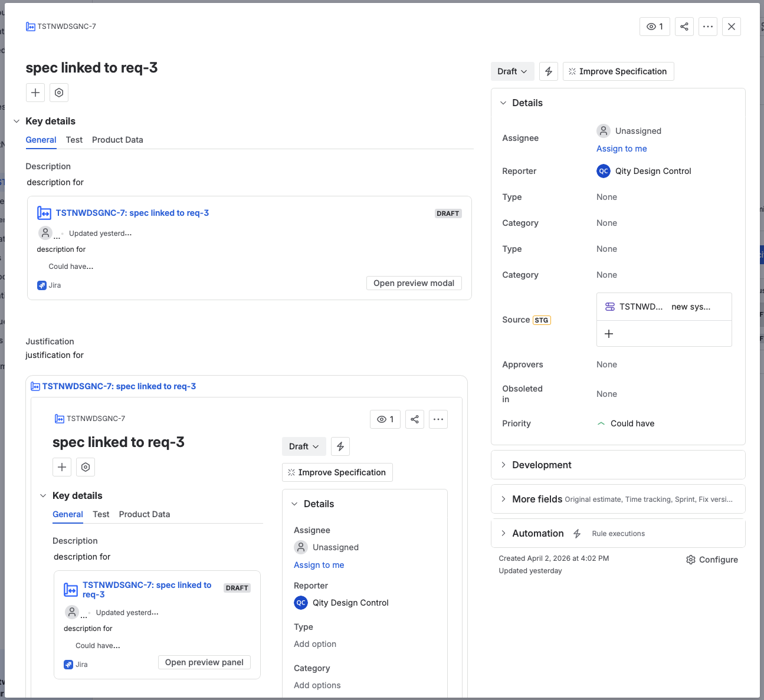Click the plus add button under main title
Viewport: 764px width, 700px height.
pos(35,93)
